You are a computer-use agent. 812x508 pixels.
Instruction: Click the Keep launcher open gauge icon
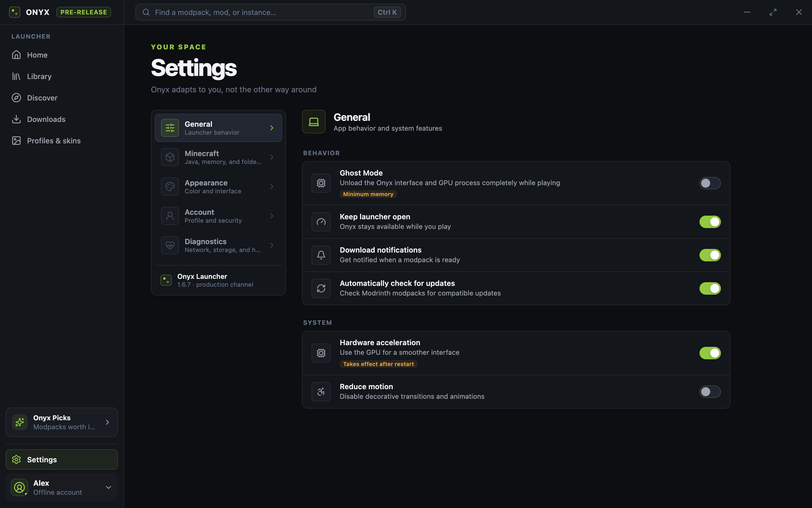tap(321, 222)
